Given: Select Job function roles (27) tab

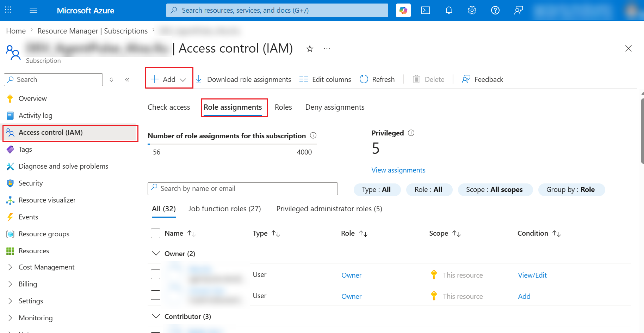Looking at the screenshot, I should point(225,209).
